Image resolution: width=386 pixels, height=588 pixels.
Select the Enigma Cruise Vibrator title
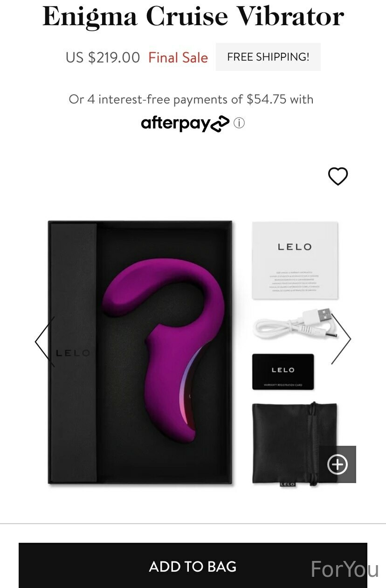pyautogui.click(x=193, y=16)
